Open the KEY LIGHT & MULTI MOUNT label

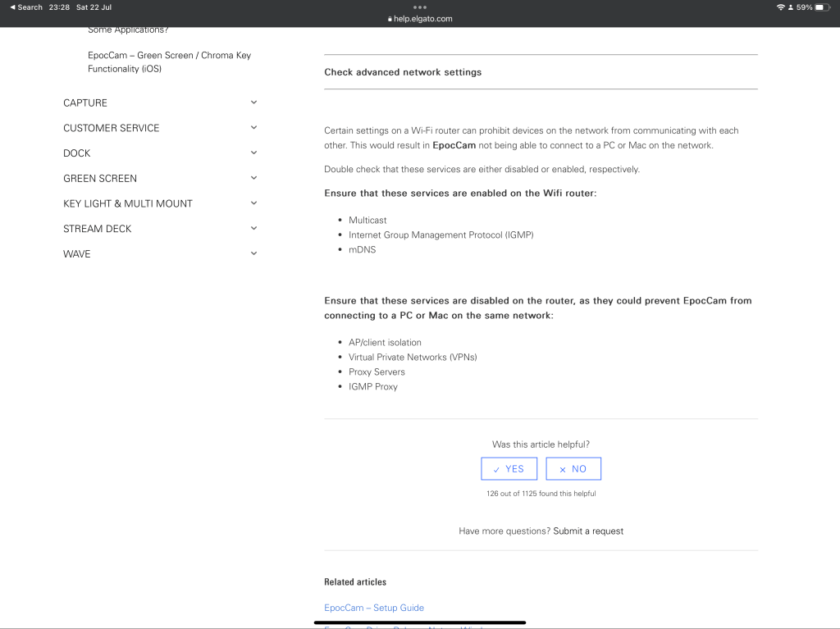(x=127, y=203)
